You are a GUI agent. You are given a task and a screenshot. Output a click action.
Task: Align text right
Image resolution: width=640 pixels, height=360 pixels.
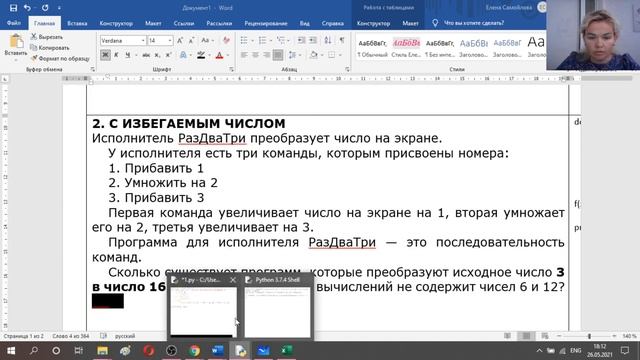[x=267, y=55]
